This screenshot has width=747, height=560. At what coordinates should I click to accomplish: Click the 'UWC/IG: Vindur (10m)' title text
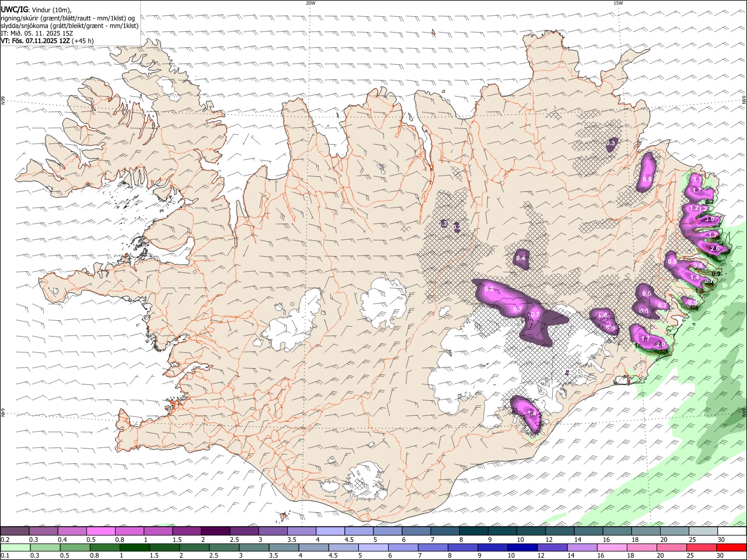click(x=36, y=10)
